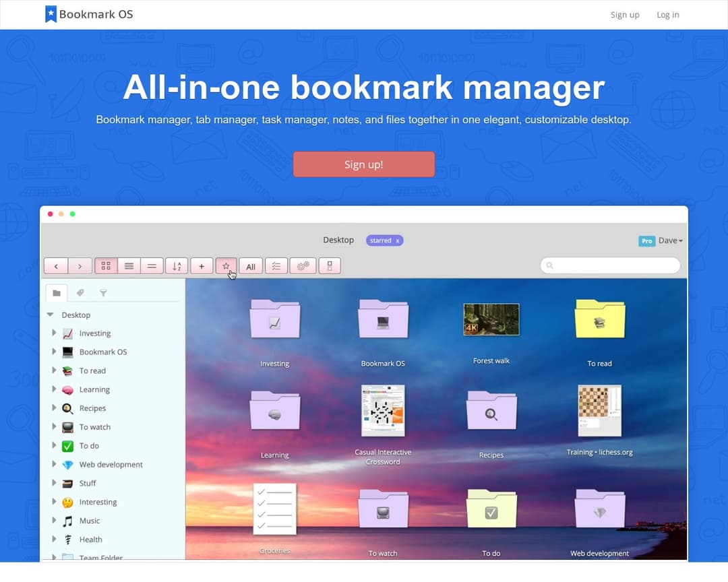The height and width of the screenshot is (582, 728).
Task: Select the filter funnel tab in sidebar
Action: tap(103, 293)
